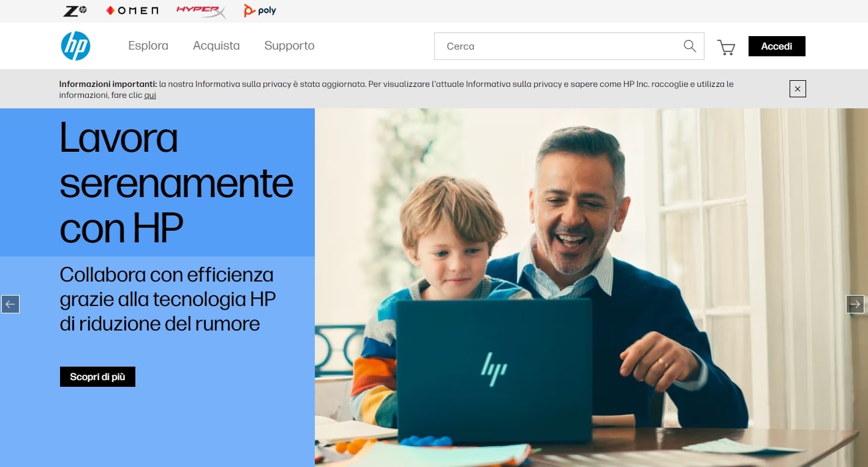Go to the HP logo homepage

pos(75,46)
